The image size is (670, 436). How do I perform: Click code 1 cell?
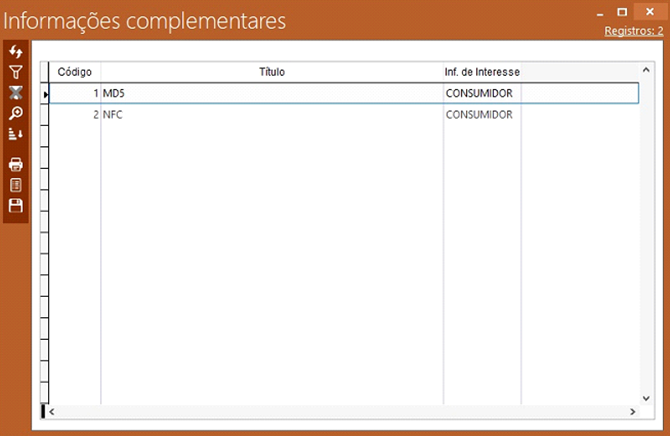(75, 93)
